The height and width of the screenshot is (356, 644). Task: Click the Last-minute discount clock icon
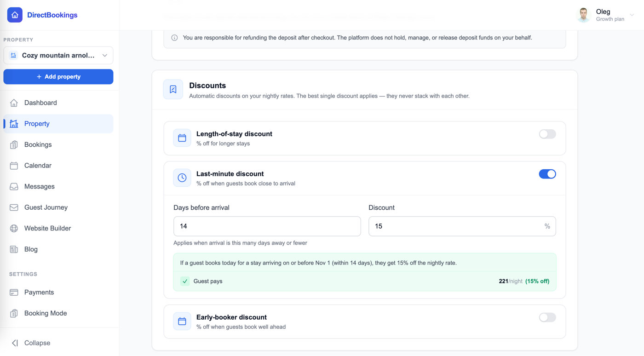click(182, 178)
